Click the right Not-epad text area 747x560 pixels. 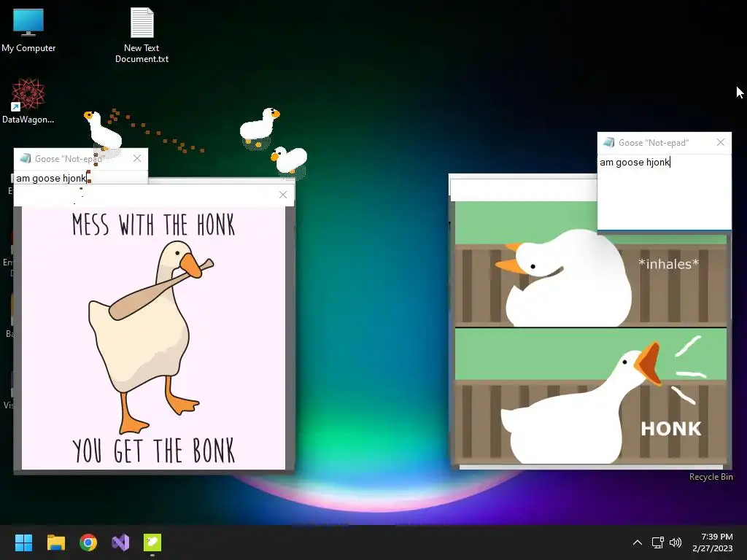[x=664, y=191]
